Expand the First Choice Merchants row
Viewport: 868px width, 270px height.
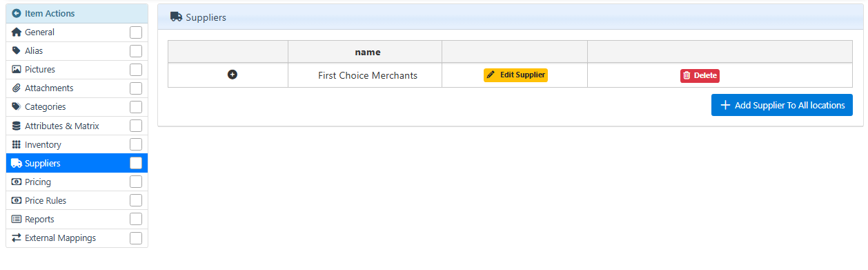tap(233, 75)
